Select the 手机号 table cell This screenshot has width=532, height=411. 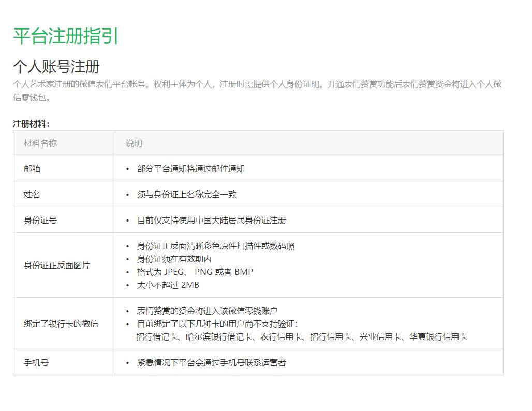pos(64,362)
